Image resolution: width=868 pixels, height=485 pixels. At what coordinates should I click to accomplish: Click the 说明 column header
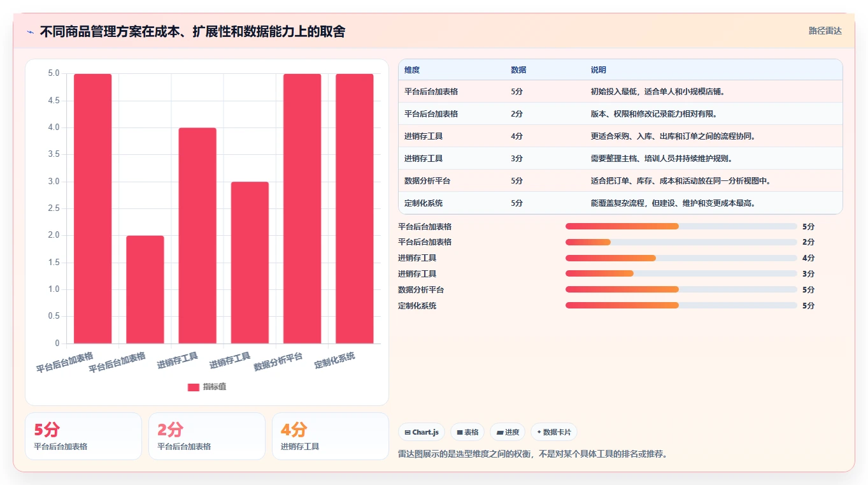coord(599,70)
